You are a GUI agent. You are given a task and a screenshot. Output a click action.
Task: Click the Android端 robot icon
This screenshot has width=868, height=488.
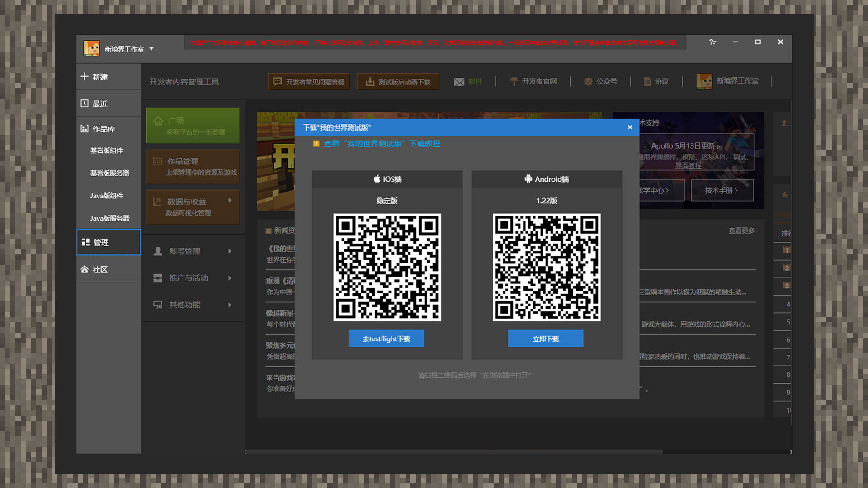click(x=528, y=179)
